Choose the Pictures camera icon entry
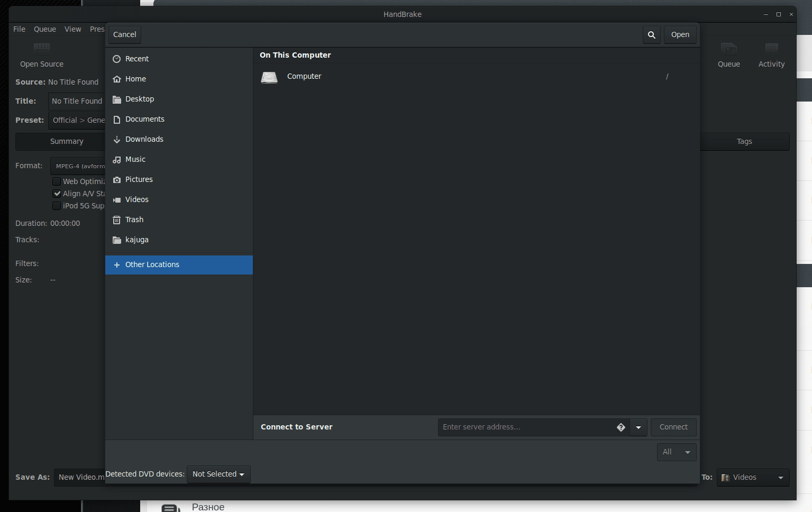 pyautogui.click(x=117, y=179)
